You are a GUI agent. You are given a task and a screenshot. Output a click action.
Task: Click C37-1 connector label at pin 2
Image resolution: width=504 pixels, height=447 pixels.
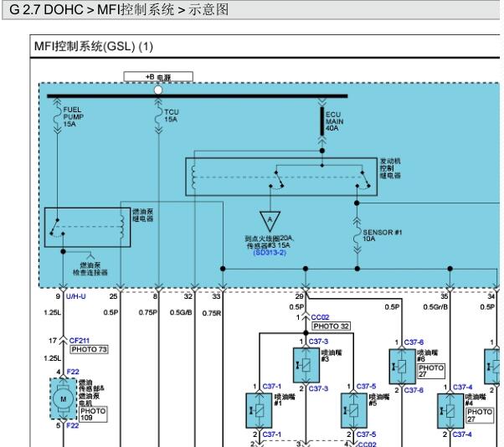point(272,434)
